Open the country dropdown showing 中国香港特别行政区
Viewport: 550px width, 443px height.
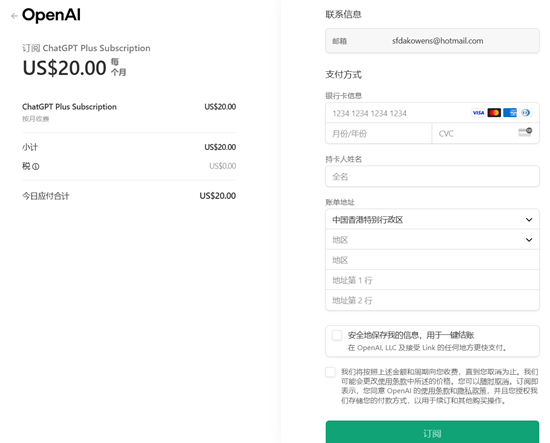pyautogui.click(x=432, y=220)
